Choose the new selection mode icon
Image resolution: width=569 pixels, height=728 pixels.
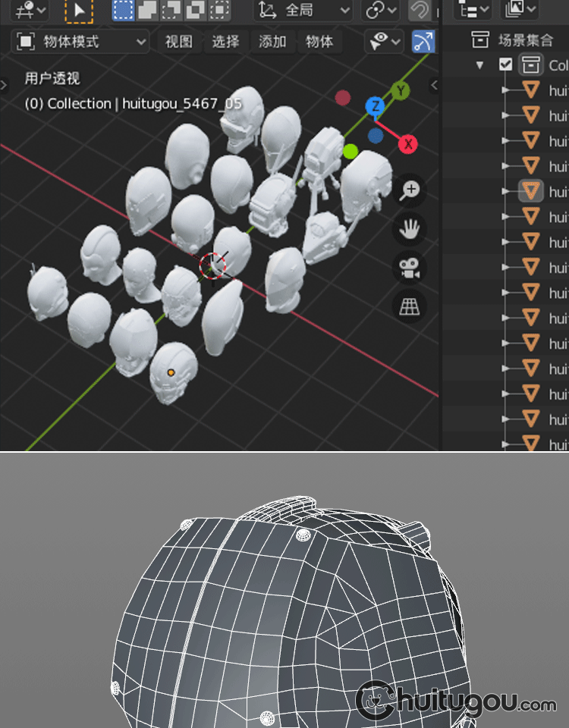pyautogui.click(x=123, y=10)
